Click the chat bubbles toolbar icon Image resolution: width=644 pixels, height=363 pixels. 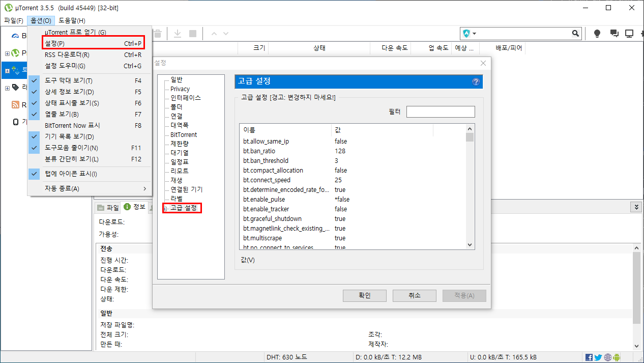click(x=614, y=34)
